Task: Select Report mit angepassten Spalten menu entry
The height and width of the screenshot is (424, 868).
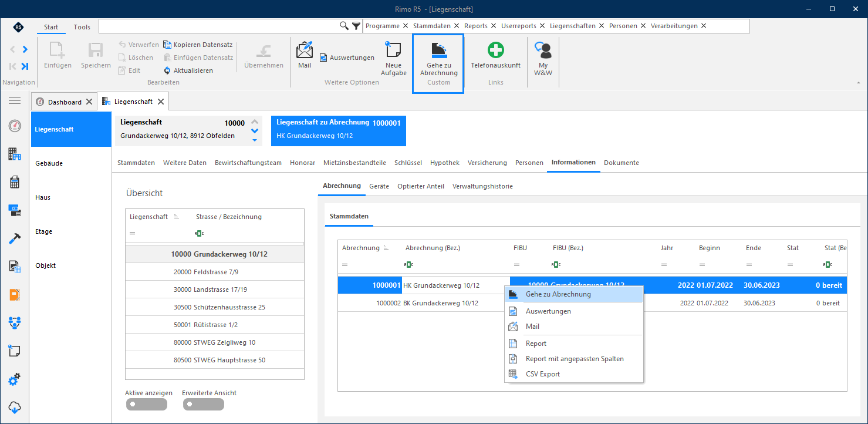Action: click(x=574, y=359)
